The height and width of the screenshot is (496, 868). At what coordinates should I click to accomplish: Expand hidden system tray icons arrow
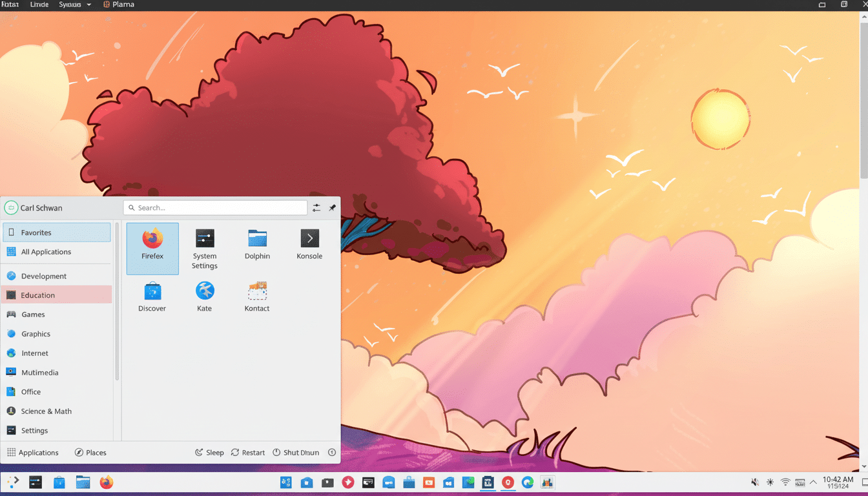[812, 482]
